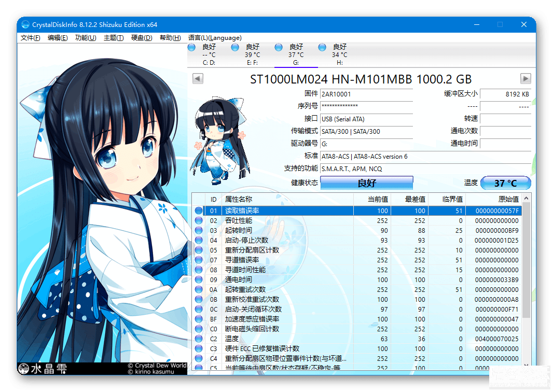Click status orb for attribute 02 吞吐性能

point(199,220)
